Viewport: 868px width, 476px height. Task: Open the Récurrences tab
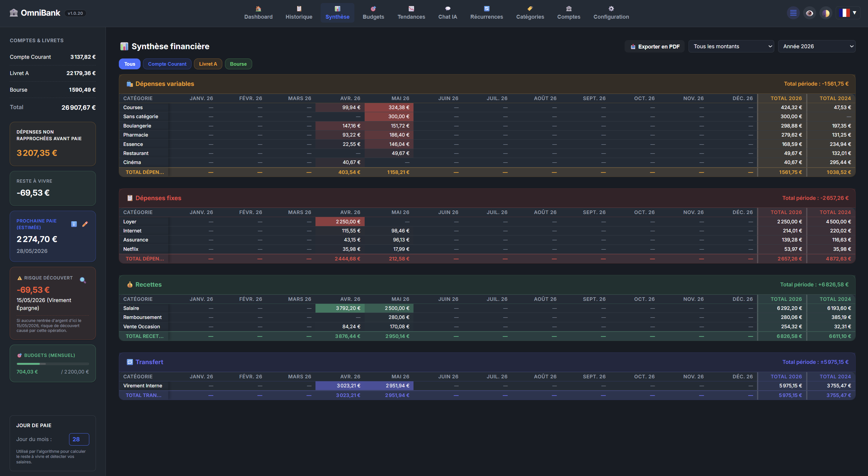(x=486, y=13)
